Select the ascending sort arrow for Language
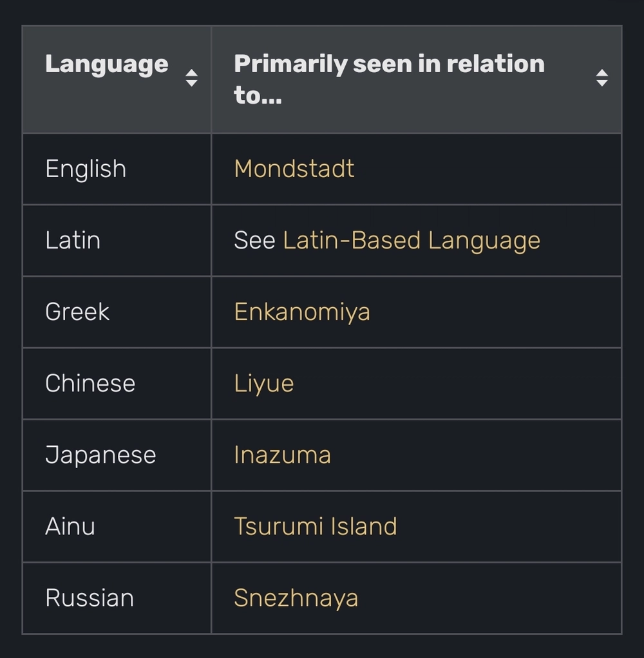Screen dimensions: 644x658 point(191,72)
